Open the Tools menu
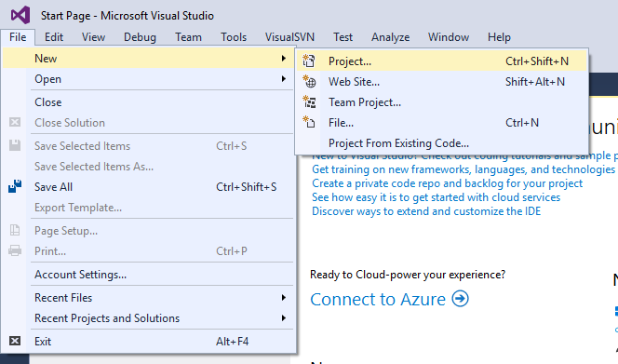 (x=234, y=37)
